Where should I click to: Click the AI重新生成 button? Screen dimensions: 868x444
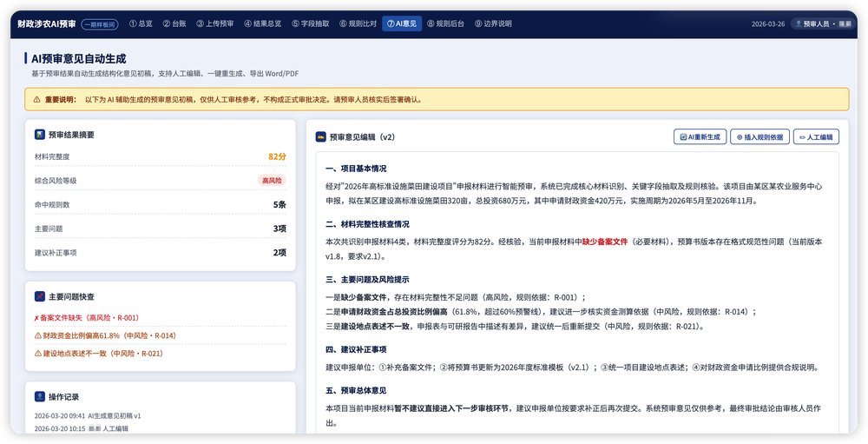[x=700, y=137]
